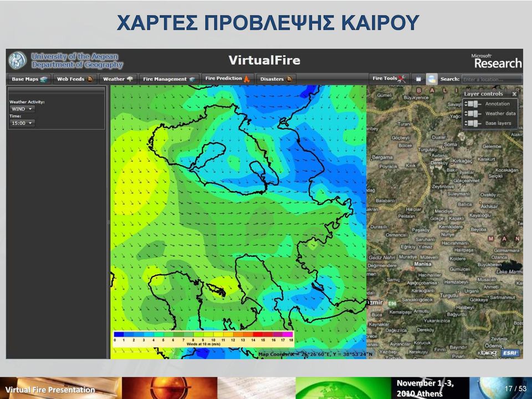
Task: Click the Manisa city label on the map
Action: (422, 264)
